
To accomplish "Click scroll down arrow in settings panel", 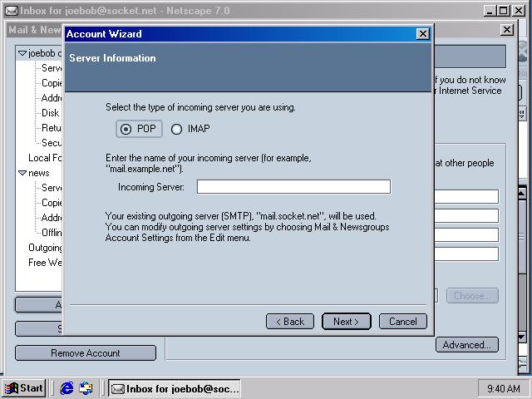I will (522, 337).
